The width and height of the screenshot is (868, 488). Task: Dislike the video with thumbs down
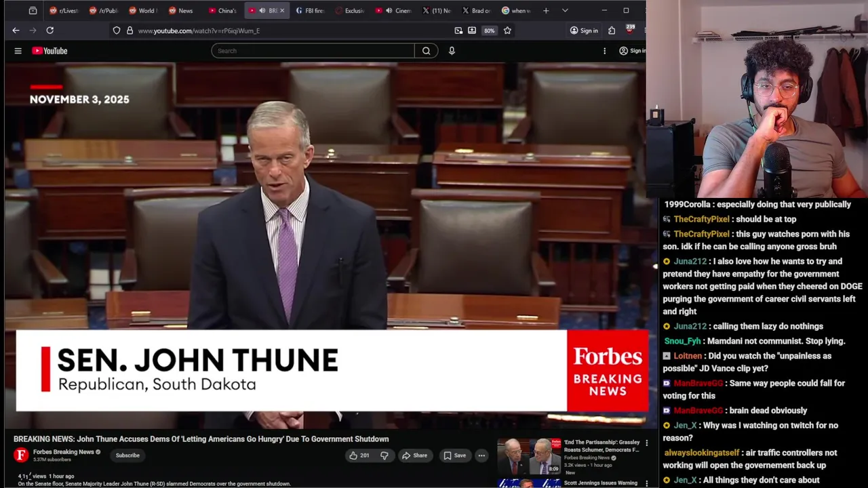tap(384, 455)
